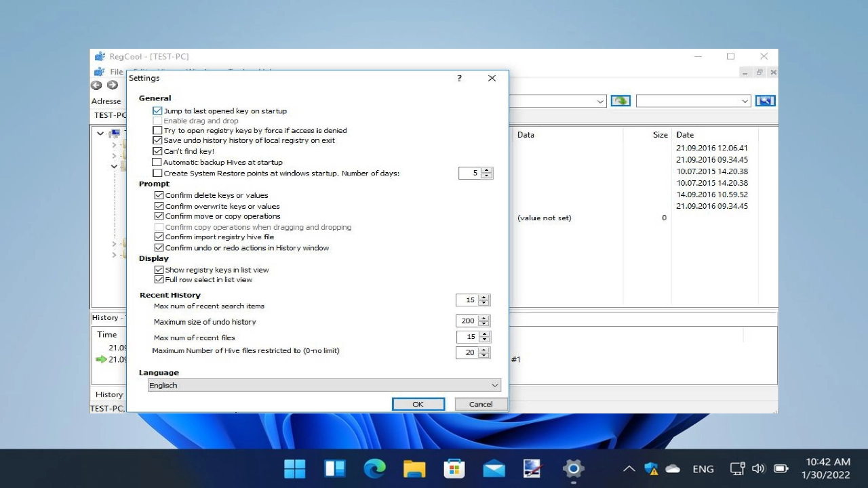The height and width of the screenshot is (488, 868).
Task: Close the Settings dialog with the X
Action: point(492,79)
